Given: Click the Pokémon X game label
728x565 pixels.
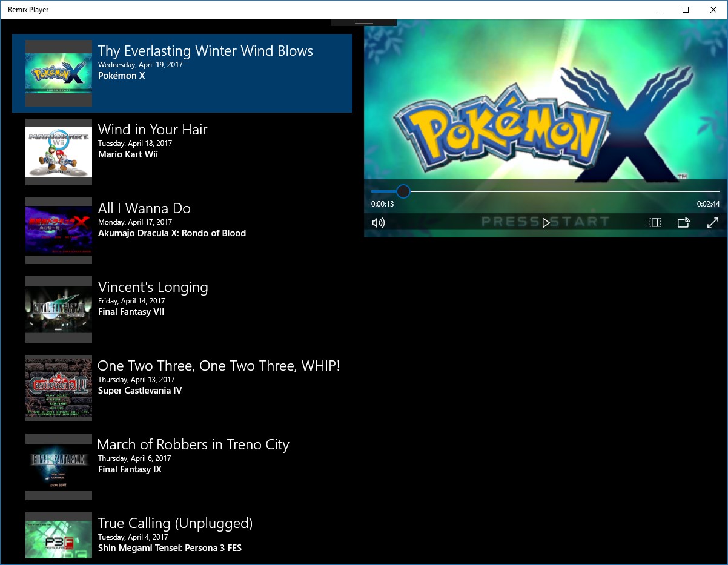Looking at the screenshot, I should pos(121,76).
